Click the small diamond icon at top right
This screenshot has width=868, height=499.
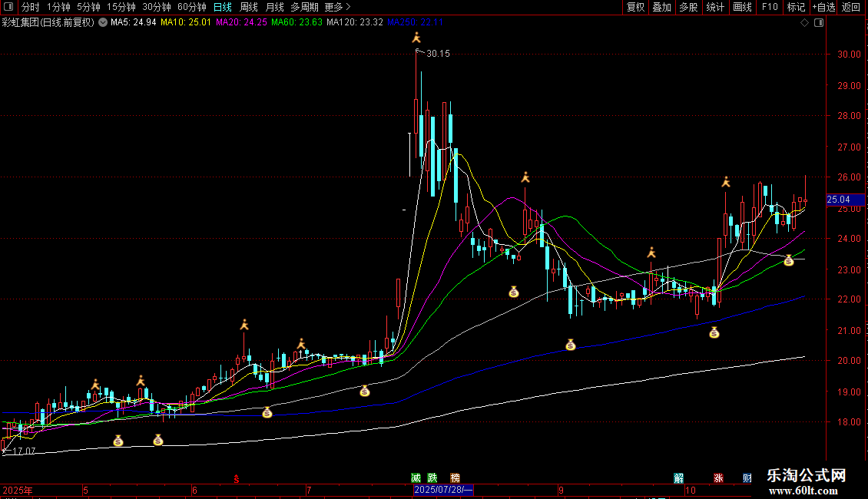pyautogui.click(x=804, y=23)
